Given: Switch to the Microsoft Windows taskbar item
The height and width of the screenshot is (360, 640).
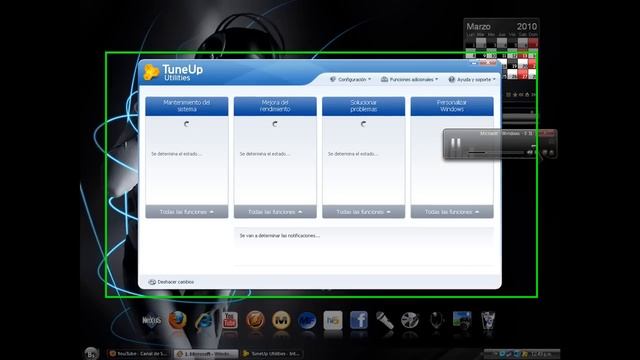Looking at the screenshot, I should [206, 354].
